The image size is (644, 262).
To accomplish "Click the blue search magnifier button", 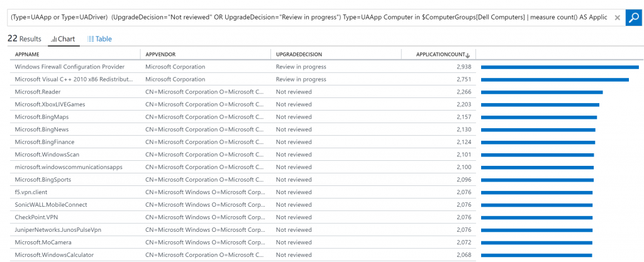I will tap(633, 17).
